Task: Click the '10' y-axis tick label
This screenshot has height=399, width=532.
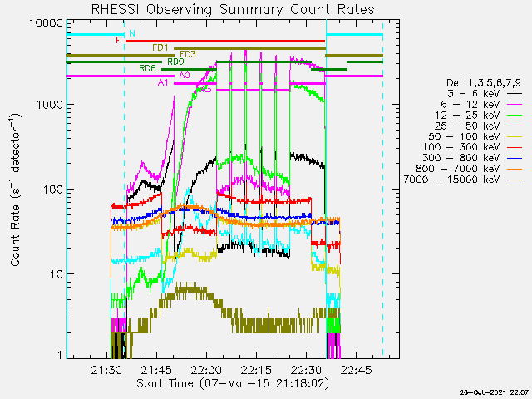Action: pyautogui.click(x=57, y=274)
